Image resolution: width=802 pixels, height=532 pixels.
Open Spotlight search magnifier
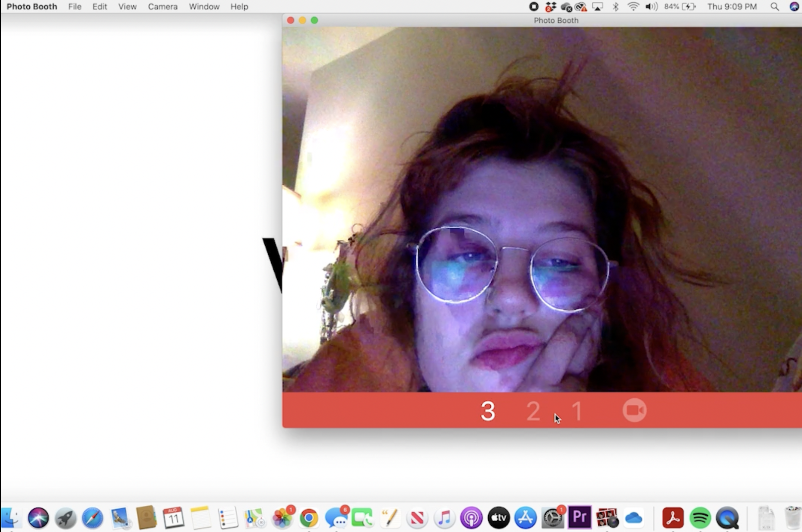(x=774, y=6)
